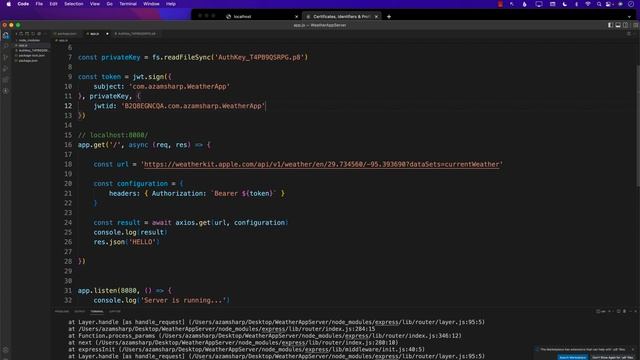The image size is (640, 360).
Task: Click app.js breadcrumb above editor
Action: click(x=62, y=40)
